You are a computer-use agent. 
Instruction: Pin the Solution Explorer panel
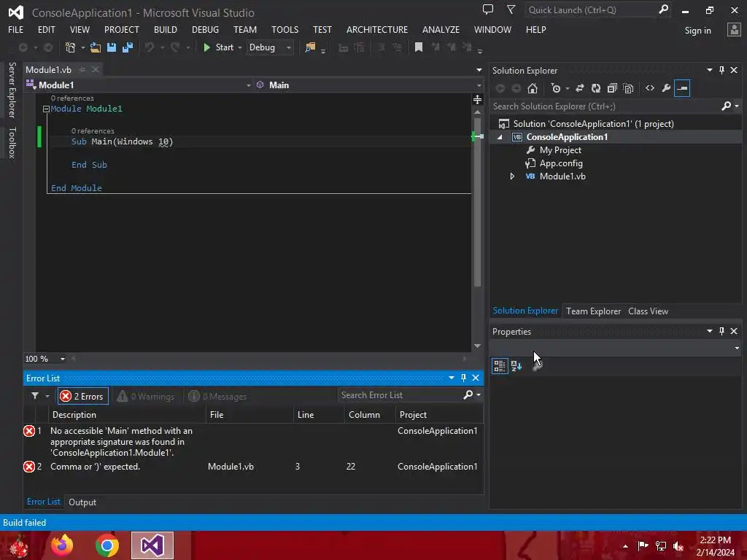721,70
